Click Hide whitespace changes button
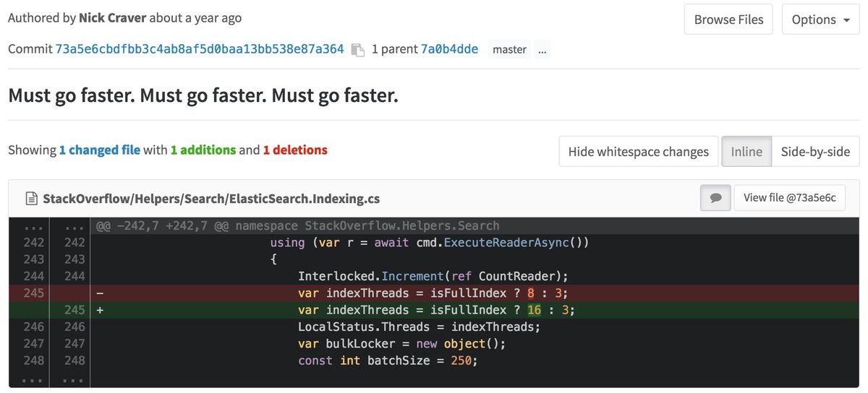Viewport: 868px width, 393px height. pos(639,152)
